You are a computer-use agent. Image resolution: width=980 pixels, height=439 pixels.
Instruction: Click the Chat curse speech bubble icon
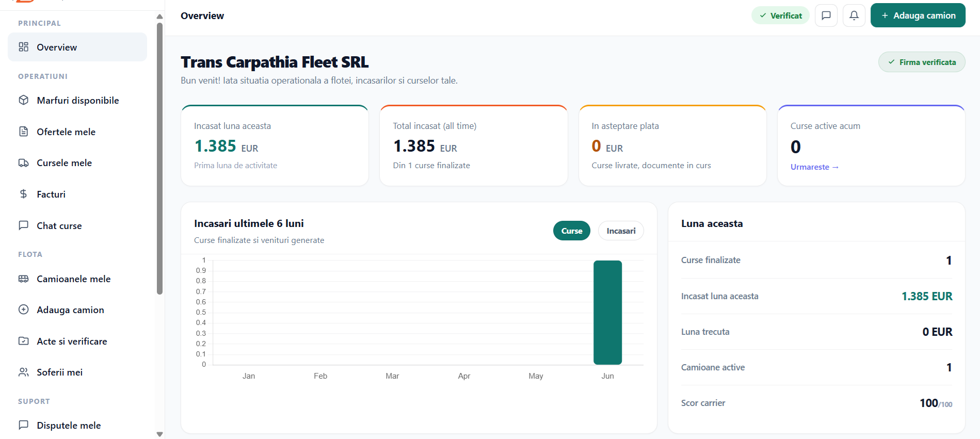(23, 225)
